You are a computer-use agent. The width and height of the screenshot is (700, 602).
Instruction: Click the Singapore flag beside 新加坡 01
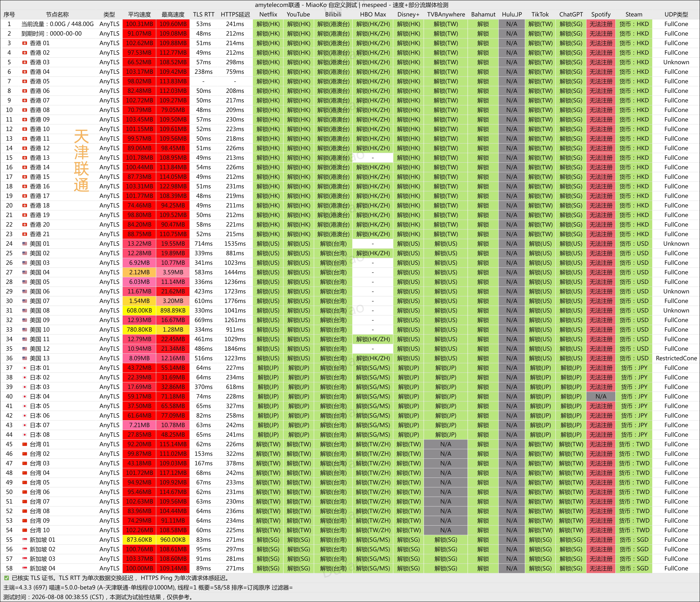pyautogui.click(x=24, y=540)
